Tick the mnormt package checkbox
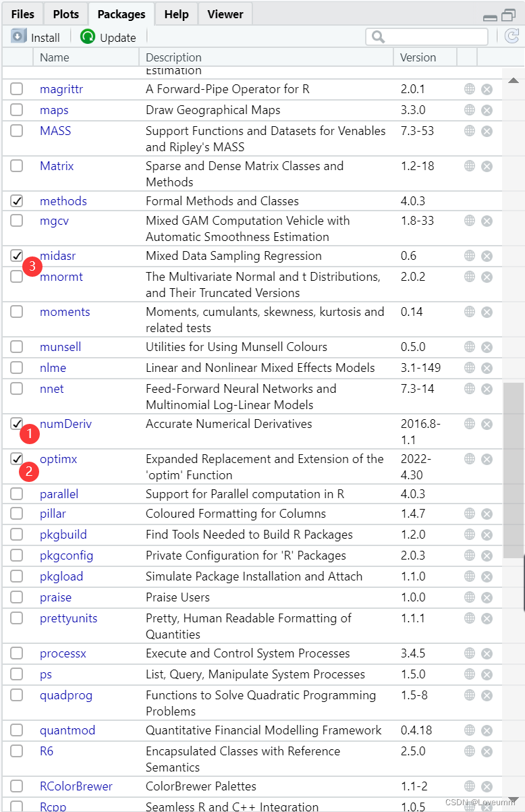525x812 pixels. (x=17, y=277)
